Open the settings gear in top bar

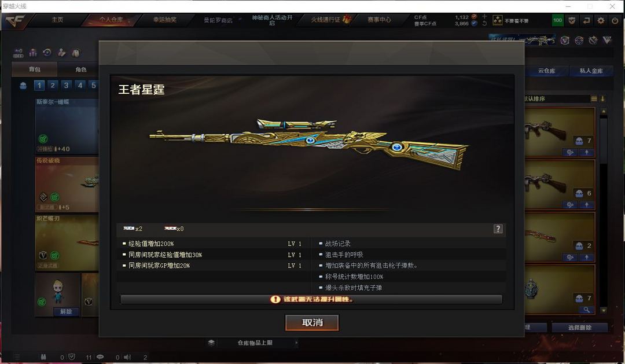[601, 20]
